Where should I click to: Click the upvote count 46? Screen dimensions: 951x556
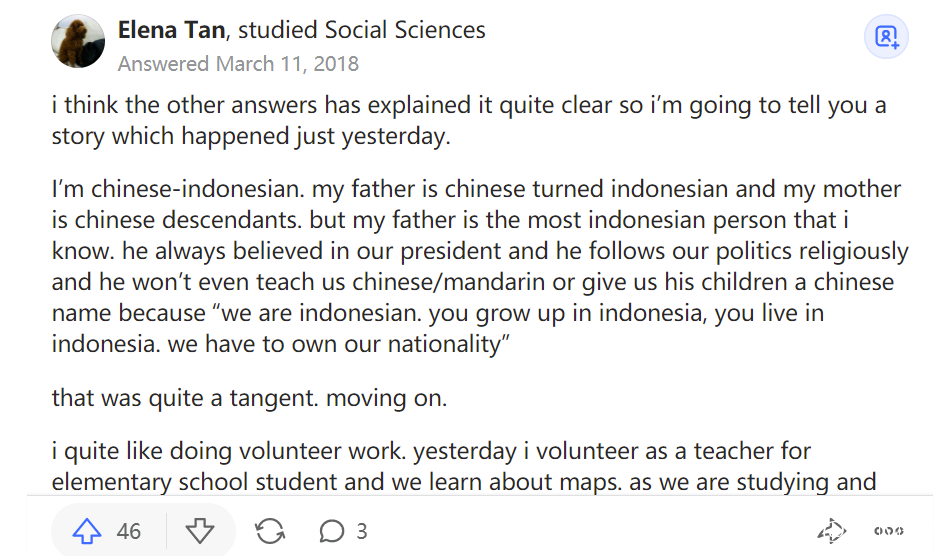[x=129, y=531]
